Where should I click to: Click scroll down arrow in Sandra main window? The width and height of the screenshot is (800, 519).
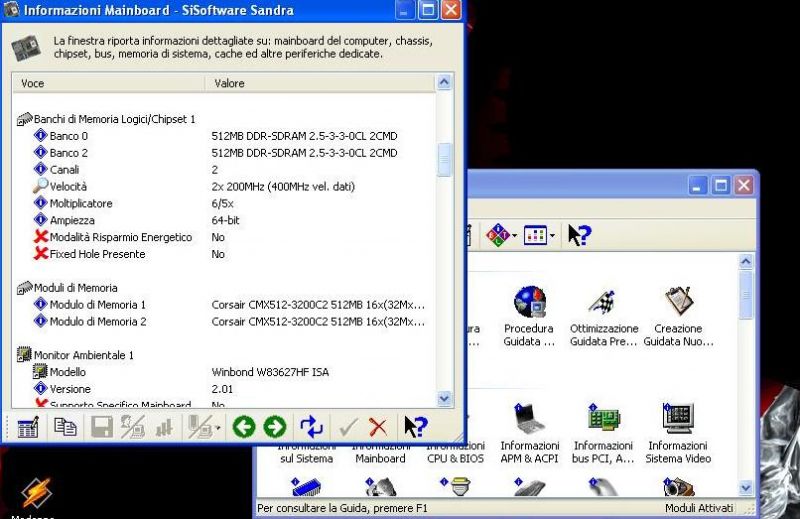pyautogui.click(x=745, y=487)
